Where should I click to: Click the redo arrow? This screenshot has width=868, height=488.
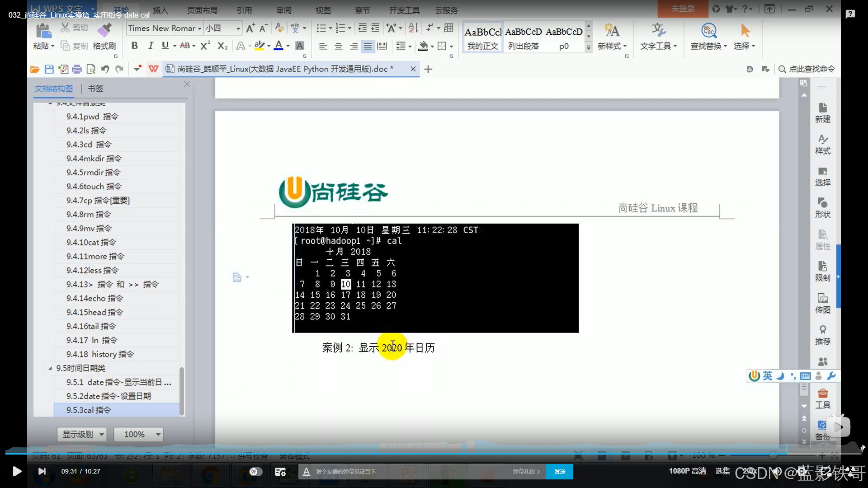tap(119, 69)
